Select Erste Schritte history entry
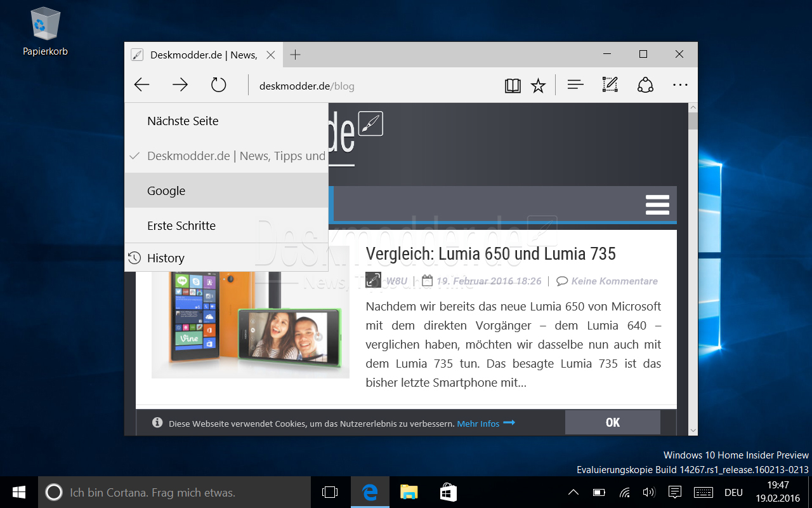Viewport: 812px width, 508px height. [x=181, y=225]
